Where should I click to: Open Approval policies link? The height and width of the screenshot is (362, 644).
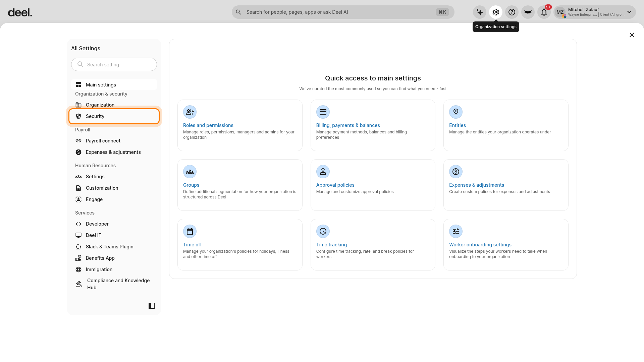click(x=335, y=185)
